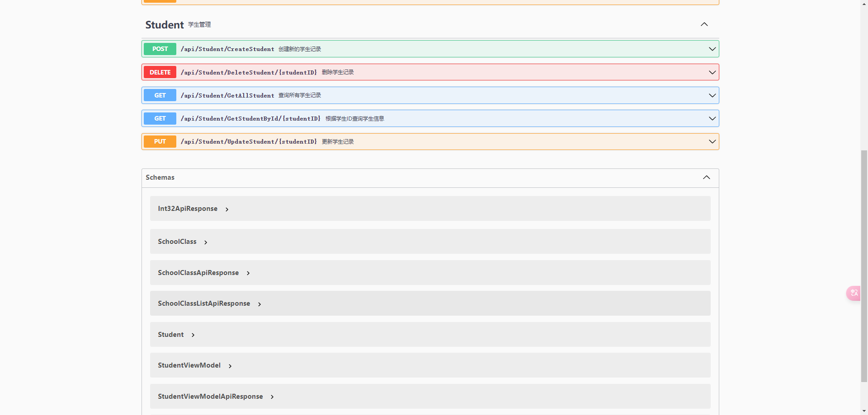This screenshot has width=868, height=415.
Task: Click the 删除学生记录 description text
Action: pyautogui.click(x=338, y=72)
